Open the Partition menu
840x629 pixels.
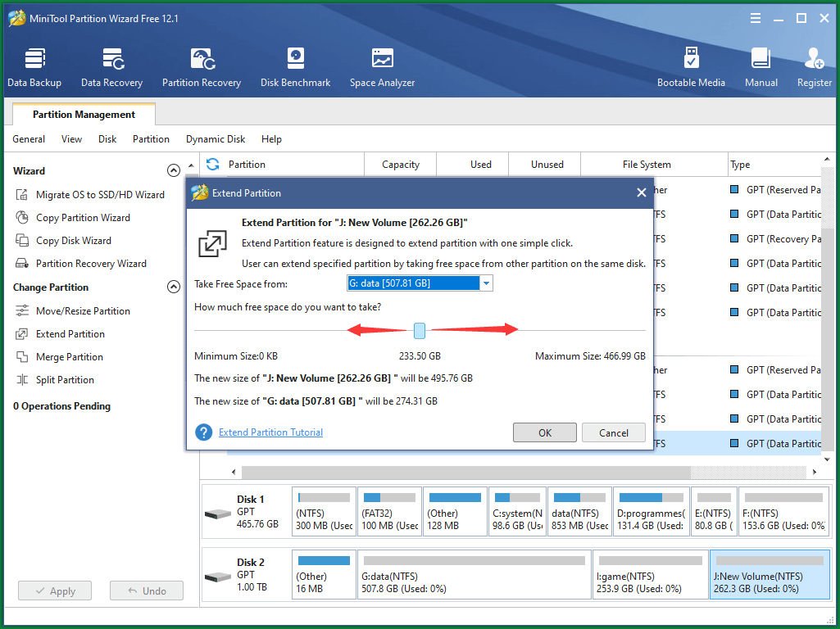(x=151, y=139)
